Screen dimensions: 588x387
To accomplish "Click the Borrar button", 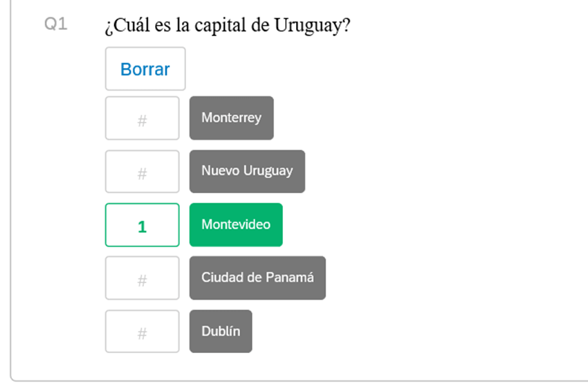I will pyautogui.click(x=145, y=69).
